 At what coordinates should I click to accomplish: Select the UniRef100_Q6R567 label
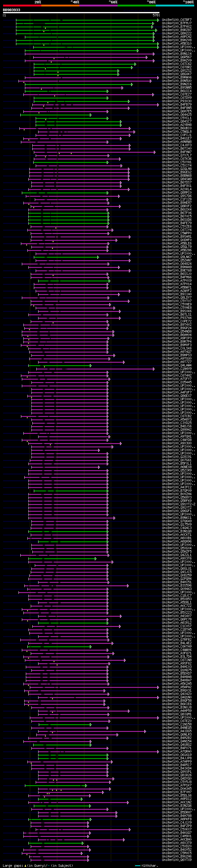(x=177, y=57)
